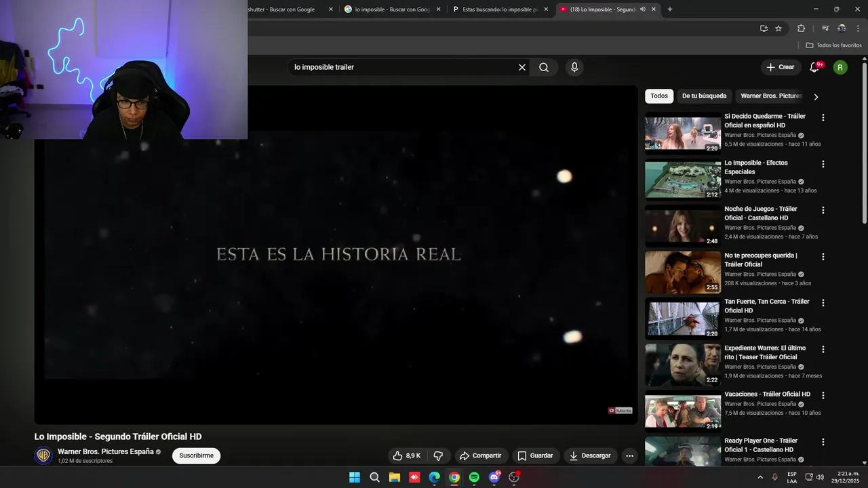This screenshot has width=868, height=488.
Task: Open Chrome profile avatar
Action: click(x=842, y=28)
